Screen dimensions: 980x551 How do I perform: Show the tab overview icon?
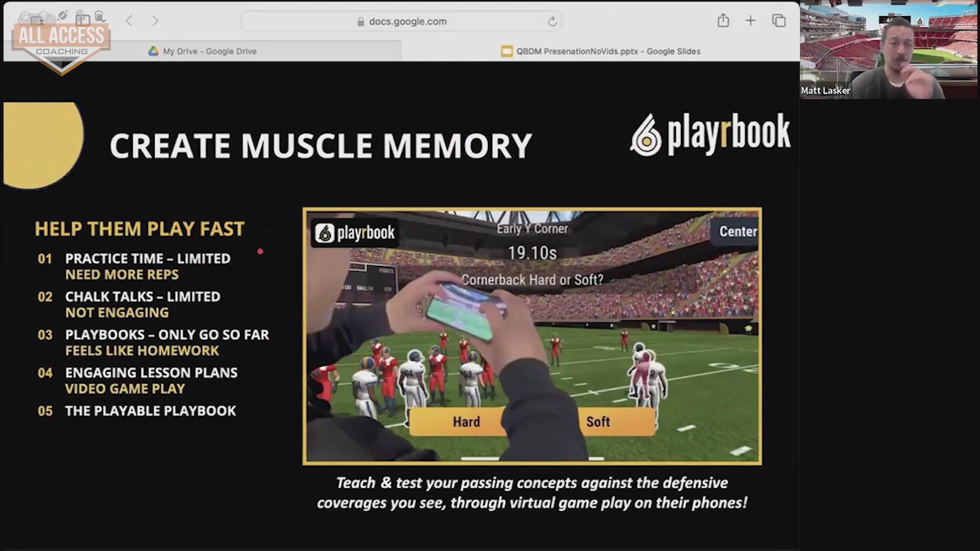[x=778, y=21]
